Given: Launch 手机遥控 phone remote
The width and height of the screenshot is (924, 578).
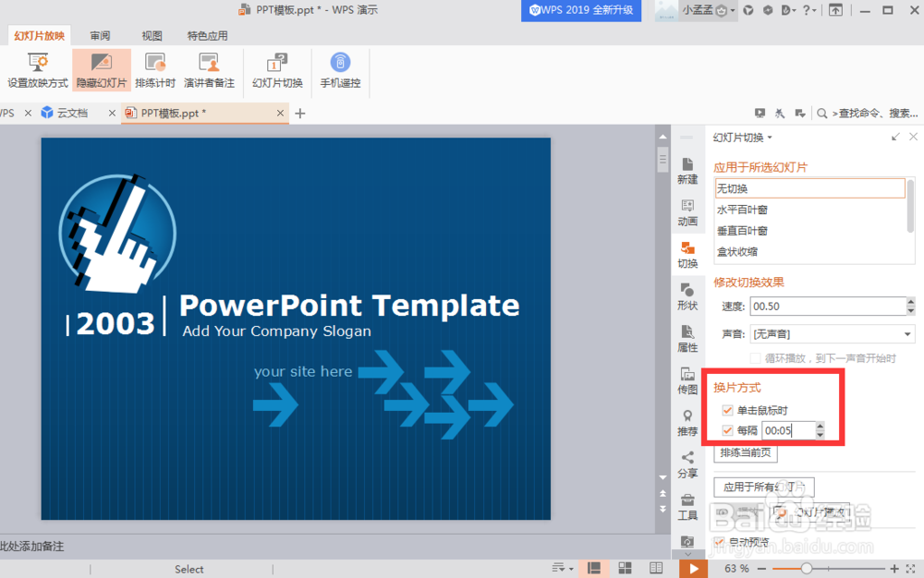Looking at the screenshot, I should (340, 70).
